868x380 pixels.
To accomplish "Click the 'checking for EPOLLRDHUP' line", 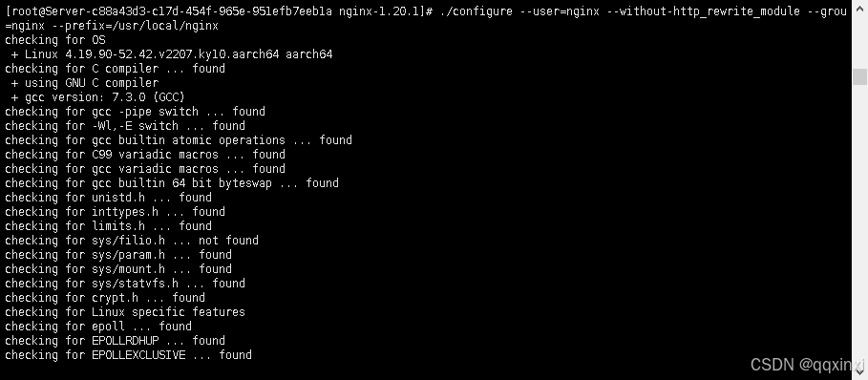I will click(116, 340).
